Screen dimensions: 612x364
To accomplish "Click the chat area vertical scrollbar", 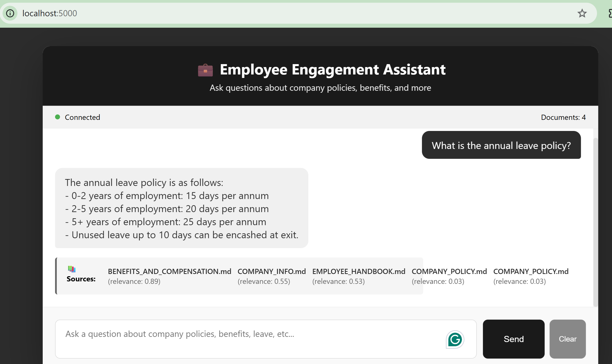I will 595,222.
